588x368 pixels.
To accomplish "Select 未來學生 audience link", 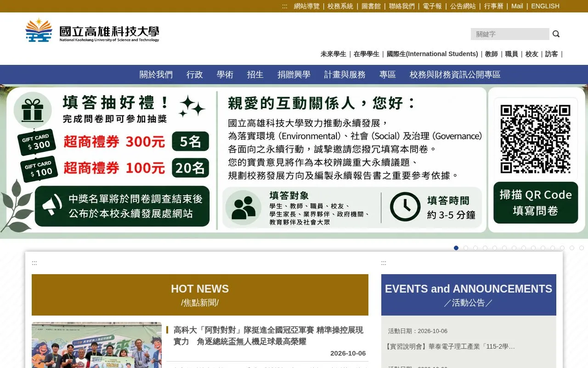I will (x=333, y=54).
